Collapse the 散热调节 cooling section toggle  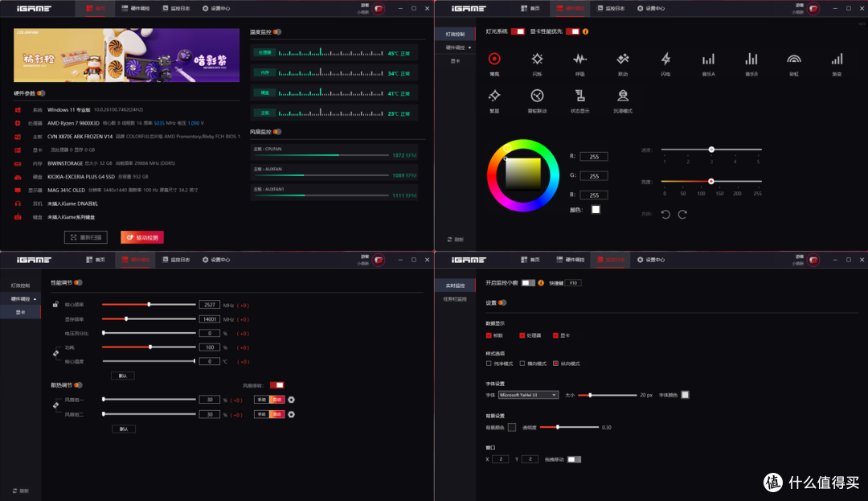[x=78, y=385]
